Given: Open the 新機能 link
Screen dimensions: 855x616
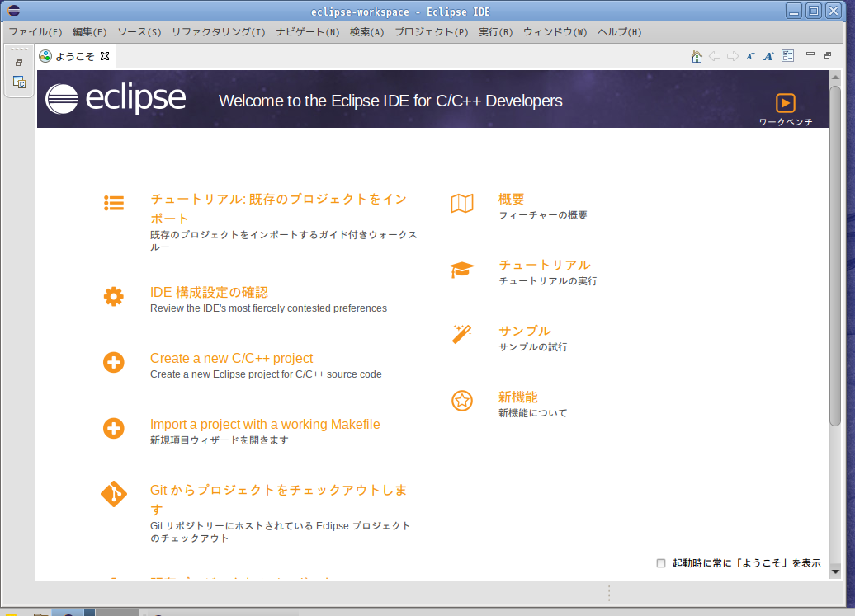Looking at the screenshot, I should tap(518, 397).
